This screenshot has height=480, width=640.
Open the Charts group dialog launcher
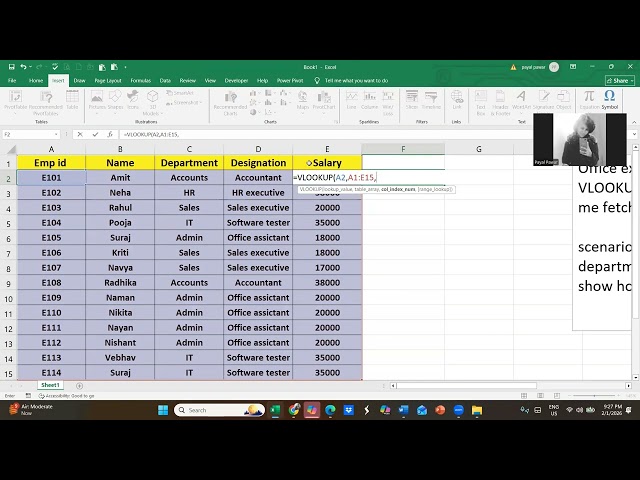click(336, 122)
